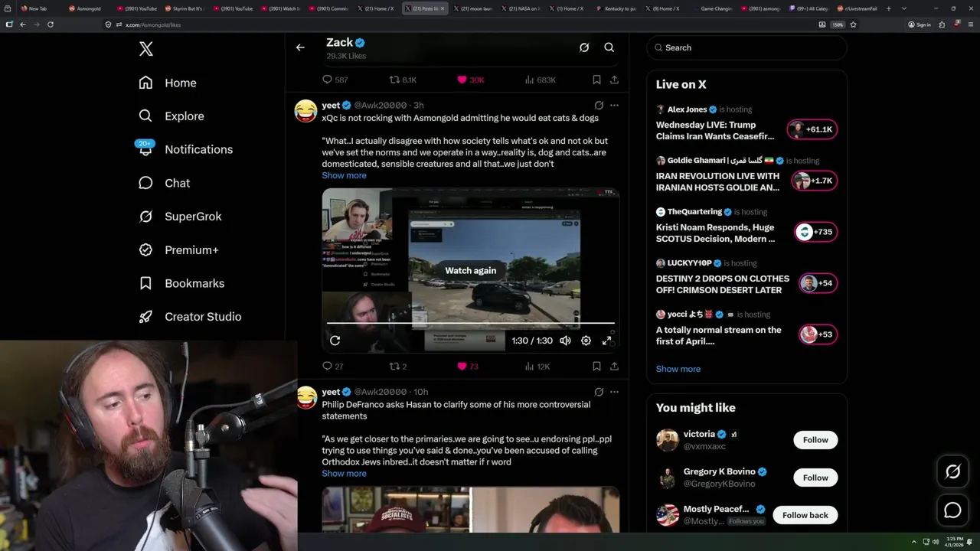Click the X logo in the sidebar
This screenshot has height=551, width=980.
click(146, 49)
